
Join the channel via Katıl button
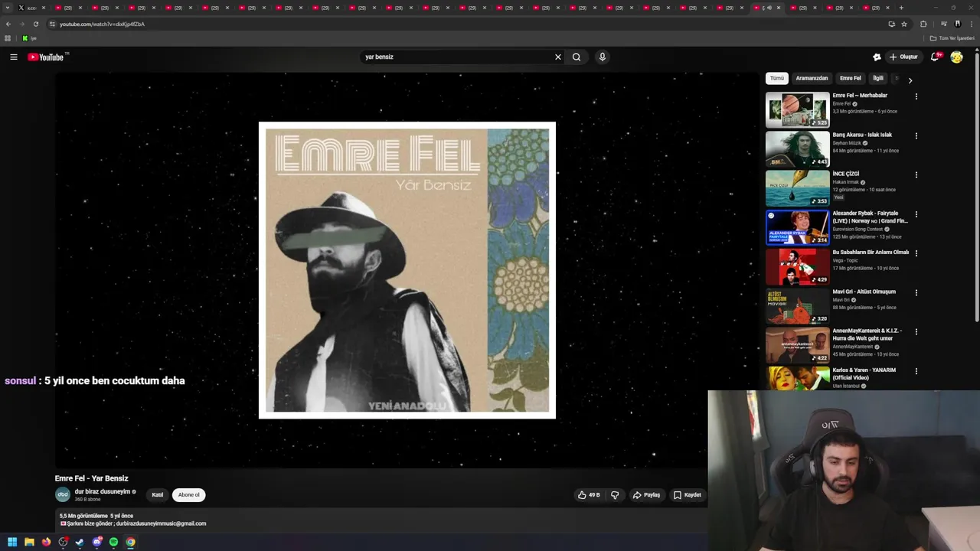(x=157, y=495)
